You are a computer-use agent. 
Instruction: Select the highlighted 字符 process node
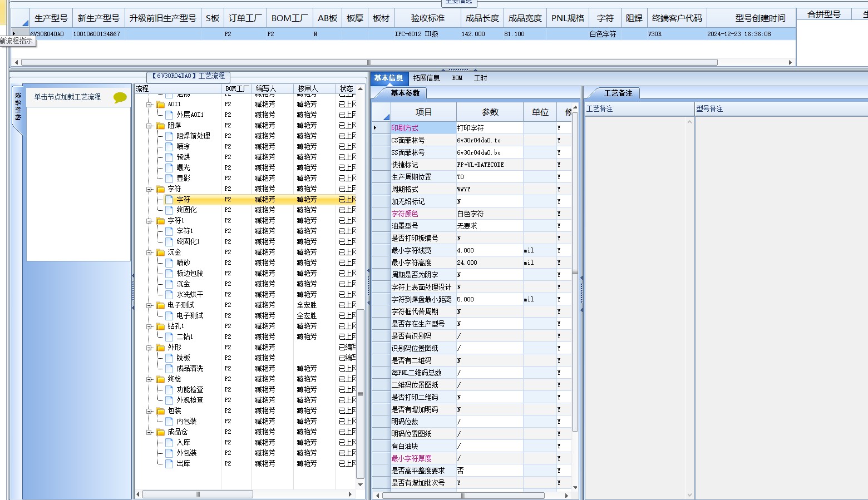pos(183,200)
